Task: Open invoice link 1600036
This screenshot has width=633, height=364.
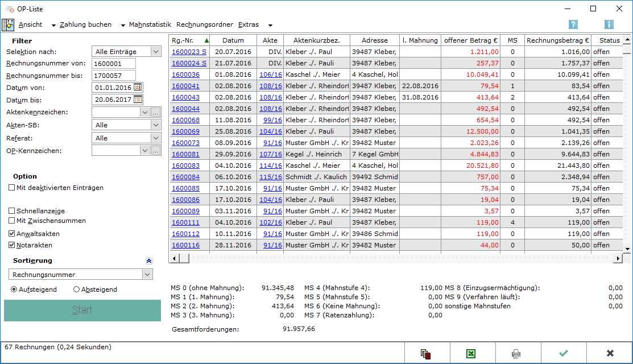Action: [186, 75]
